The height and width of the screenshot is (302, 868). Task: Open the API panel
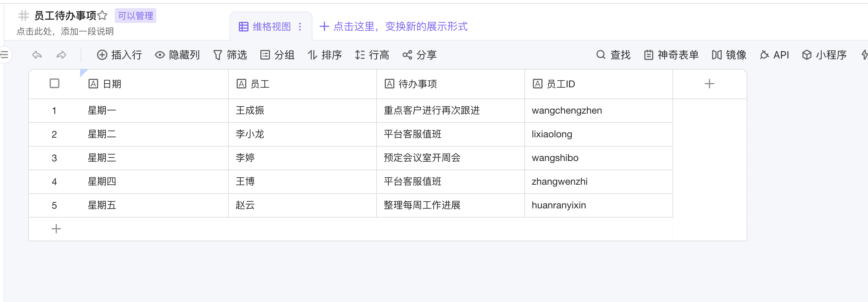point(774,55)
